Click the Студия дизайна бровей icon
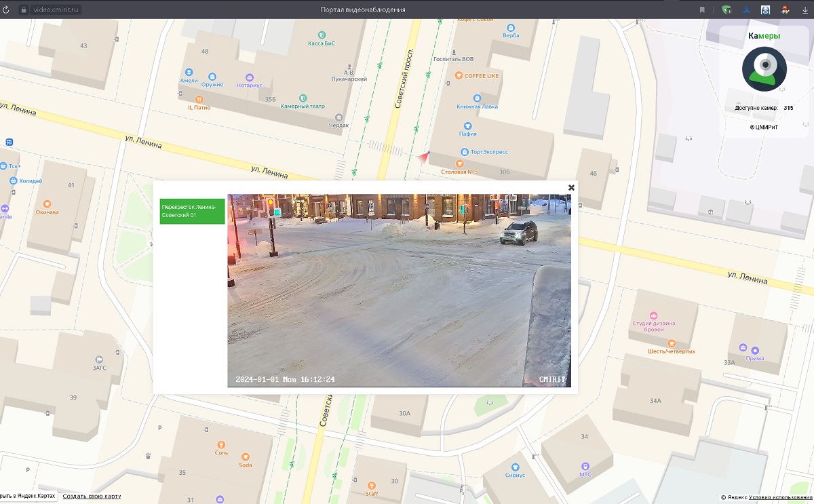Image resolution: width=814 pixels, height=504 pixels. pyautogui.click(x=654, y=315)
